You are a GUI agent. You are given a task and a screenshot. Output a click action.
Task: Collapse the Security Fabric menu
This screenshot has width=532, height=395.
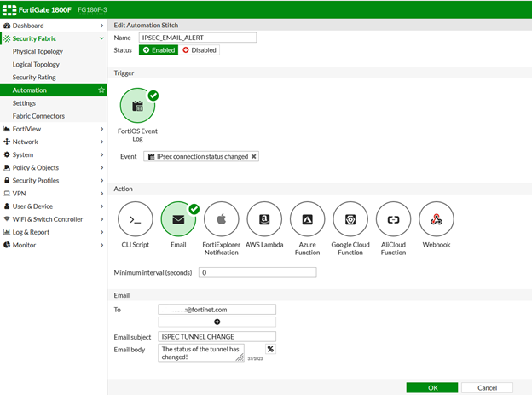coord(54,38)
